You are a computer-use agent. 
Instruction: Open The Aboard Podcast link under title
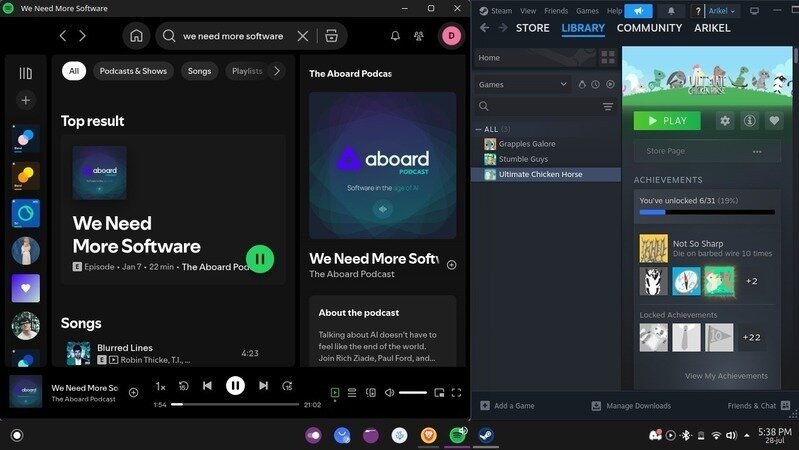352,274
